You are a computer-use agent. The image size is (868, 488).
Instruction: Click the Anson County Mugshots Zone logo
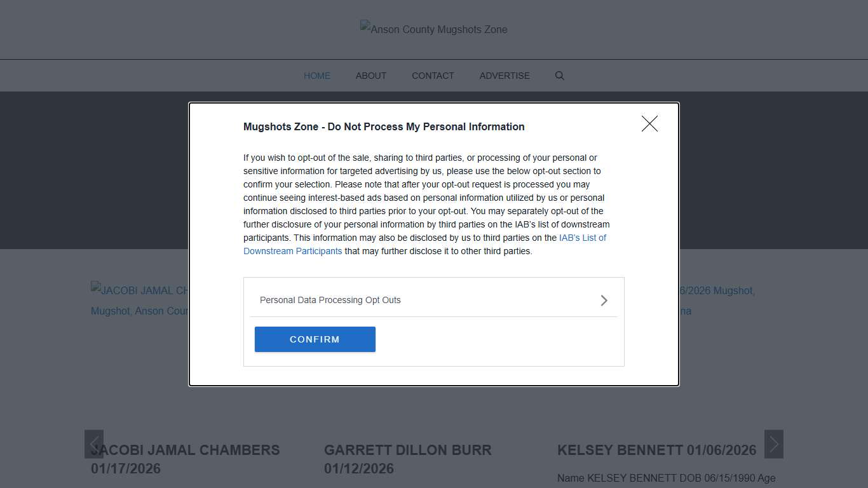433,29
